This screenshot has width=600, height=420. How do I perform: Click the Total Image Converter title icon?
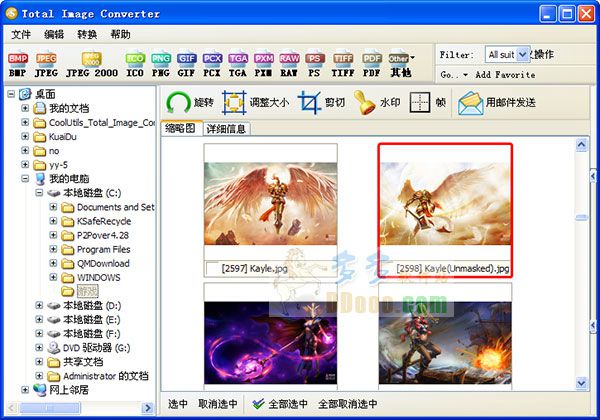click(x=11, y=13)
